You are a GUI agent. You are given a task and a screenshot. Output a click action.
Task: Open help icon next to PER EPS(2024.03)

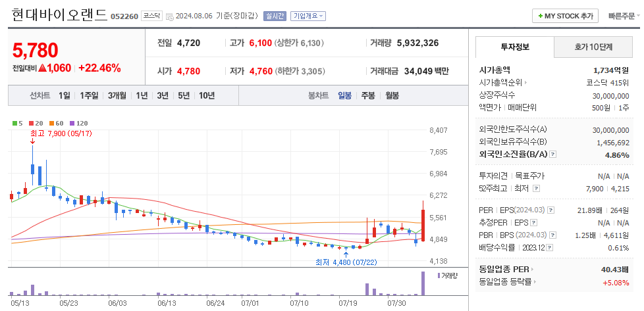pos(550,210)
